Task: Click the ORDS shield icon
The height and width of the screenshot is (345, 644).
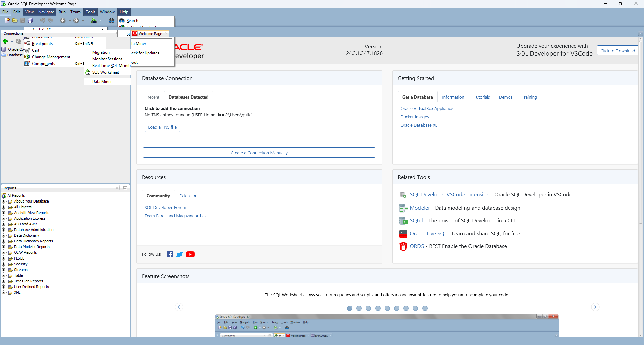Action: pos(403,246)
